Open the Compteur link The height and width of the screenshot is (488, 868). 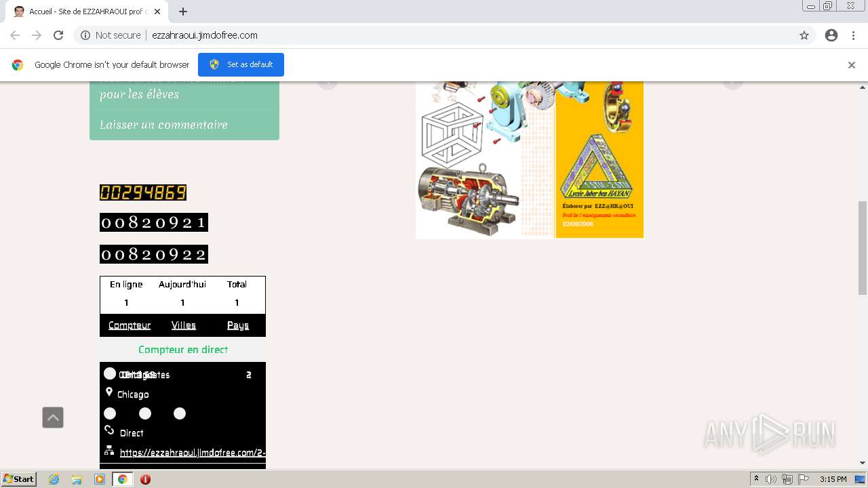tap(130, 325)
